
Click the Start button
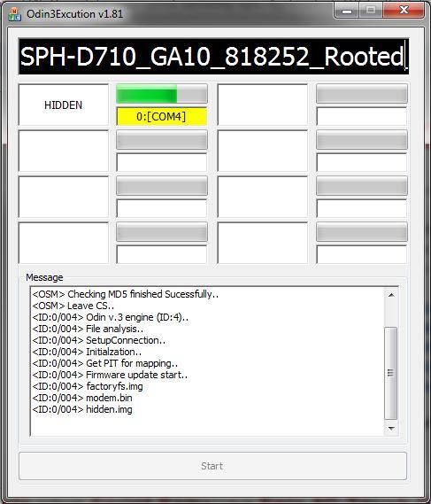tap(212, 466)
